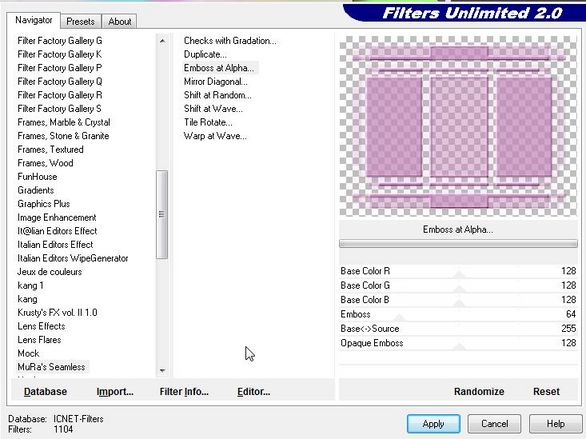Apply the selected filter
Viewport: 586px width, 439px height.
(433, 424)
